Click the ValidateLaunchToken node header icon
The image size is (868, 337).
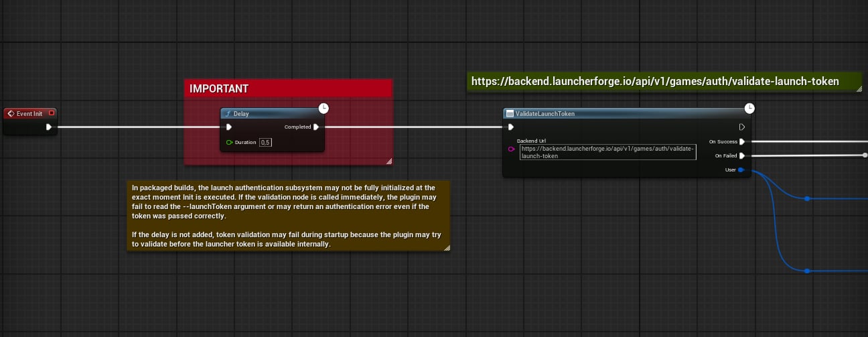pyautogui.click(x=510, y=114)
